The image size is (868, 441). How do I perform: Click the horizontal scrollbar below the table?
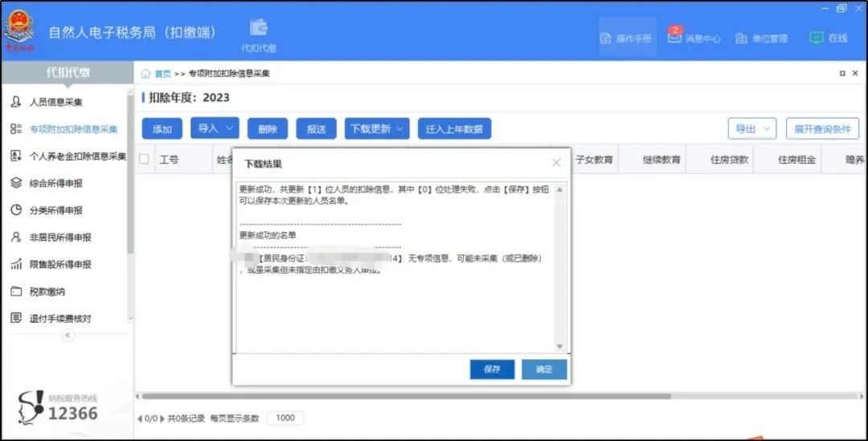tap(402, 396)
